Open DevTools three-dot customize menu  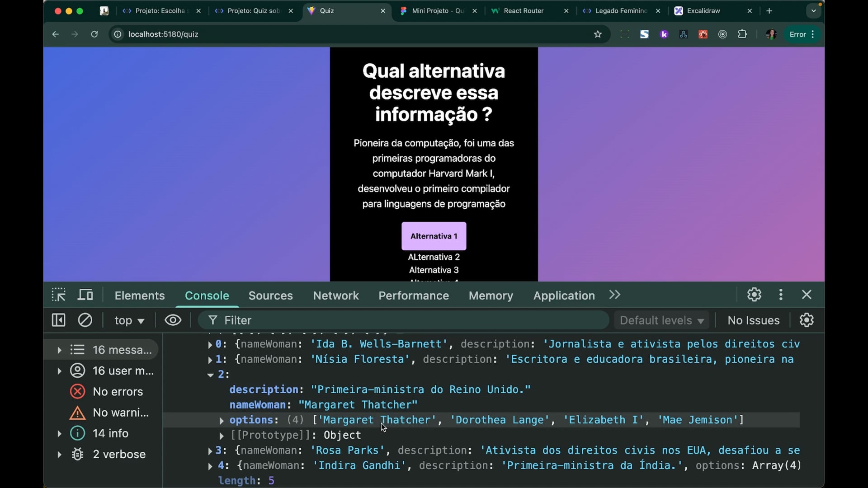[x=781, y=295]
